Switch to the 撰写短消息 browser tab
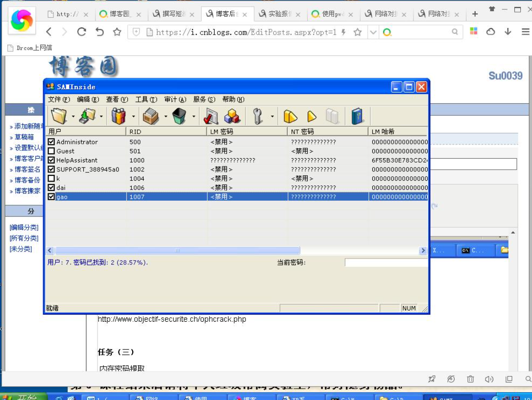Image resolution: width=532 pixels, height=400 pixels. point(174,14)
